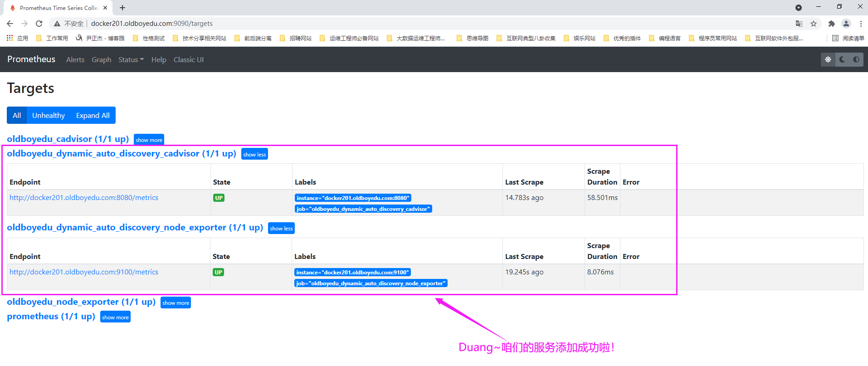Open the oldboyedu_dynamic_auto_discovery_cadvisor heading
Viewport: 868px width, 366px height.
[122, 153]
